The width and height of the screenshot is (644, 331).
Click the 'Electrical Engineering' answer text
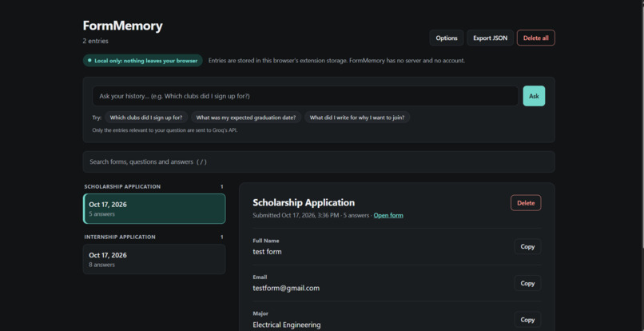(x=287, y=325)
